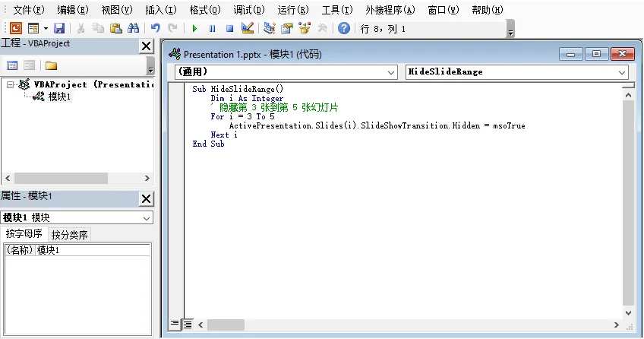
Task: Close the 模块1 code window
Action: point(623,54)
